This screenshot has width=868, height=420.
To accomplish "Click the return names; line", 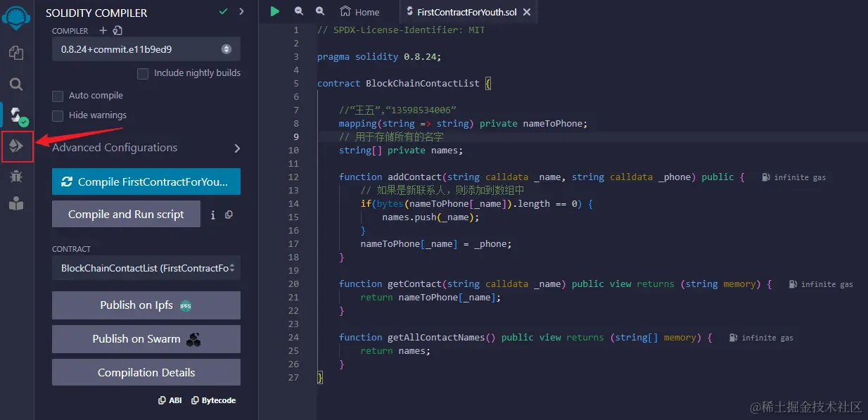I will click(395, 351).
